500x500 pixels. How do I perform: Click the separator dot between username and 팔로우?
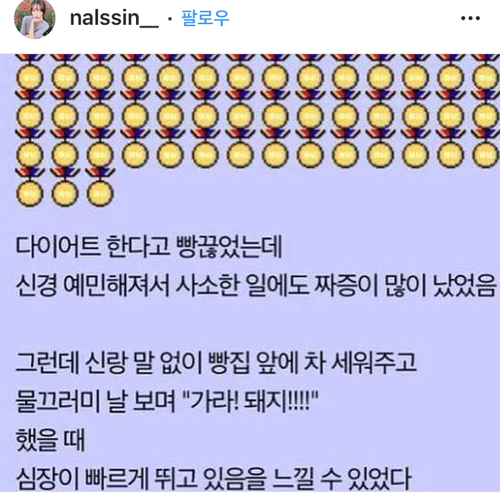(170, 19)
